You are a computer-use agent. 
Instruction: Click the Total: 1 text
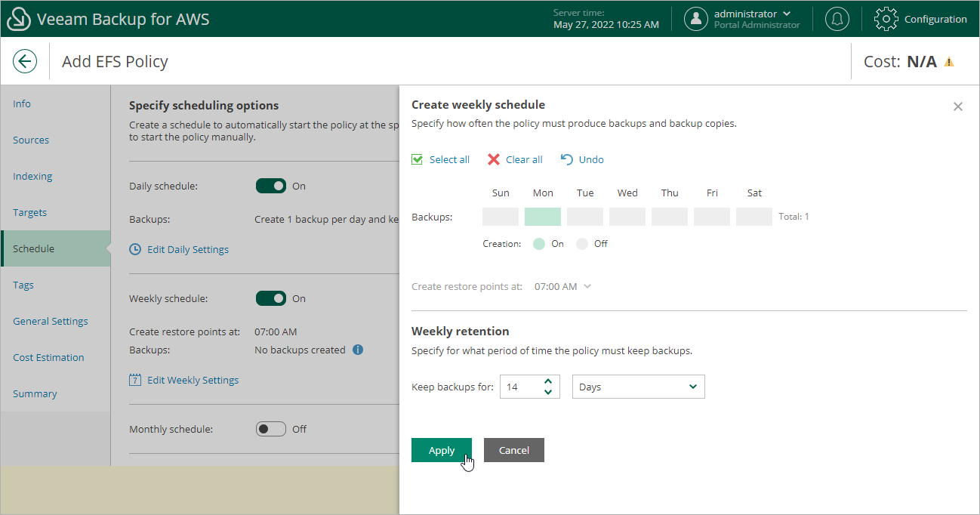(794, 217)
